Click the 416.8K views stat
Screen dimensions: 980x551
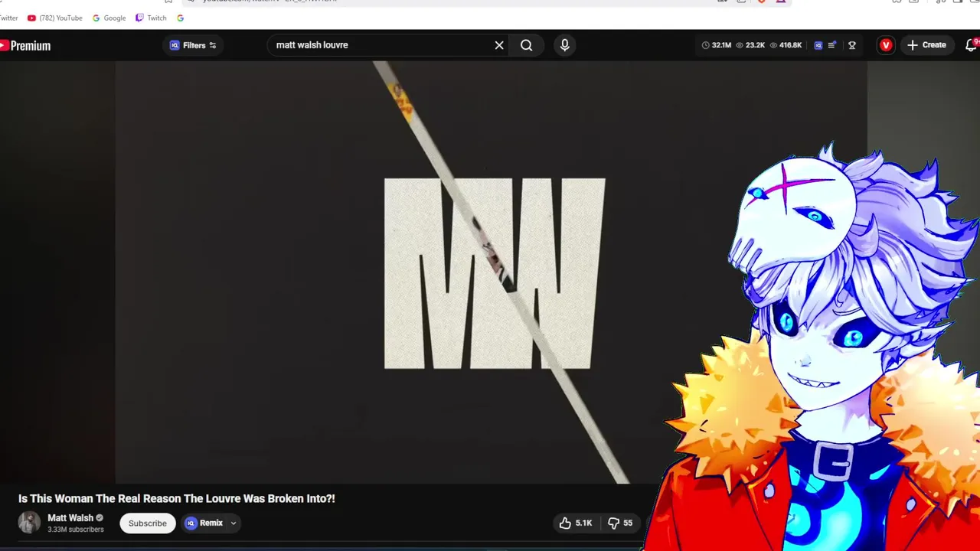point(786,45)
